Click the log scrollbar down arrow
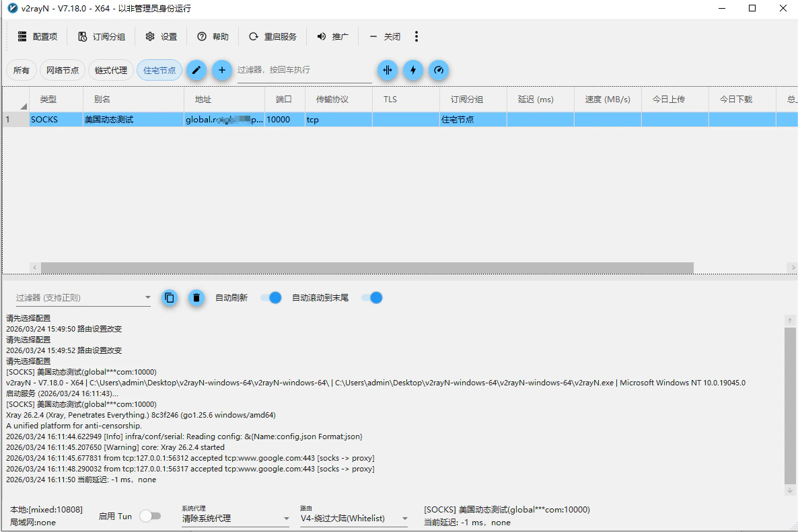Viewport: 798px width, 532px height. coord(790,490)
